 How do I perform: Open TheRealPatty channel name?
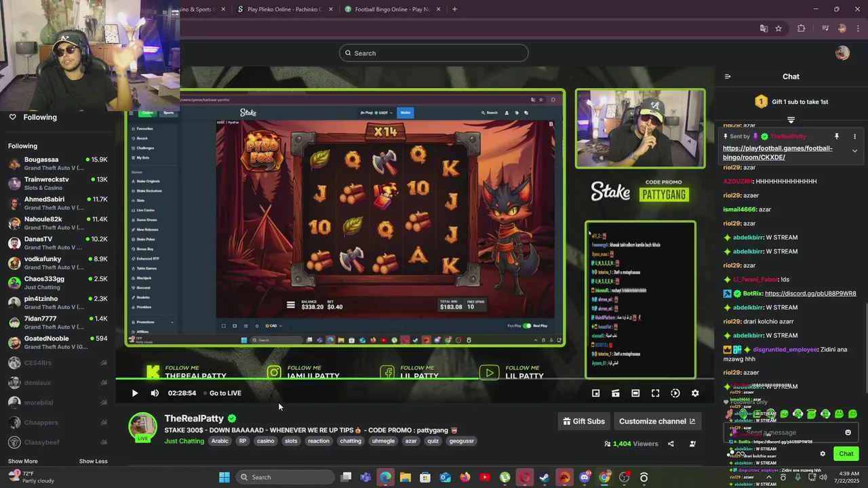pos(194,418)
